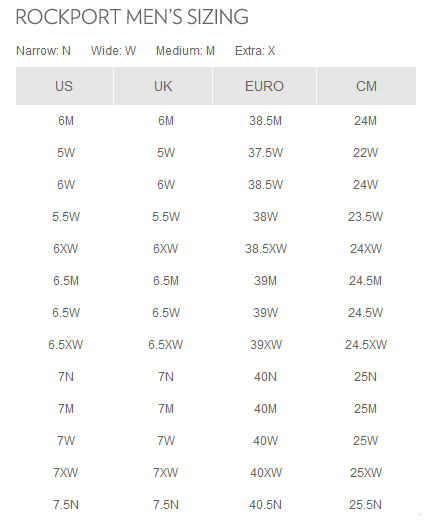Select the 22W centimeter cell
This screenshot has width=439, height=530.
(365, 153)
